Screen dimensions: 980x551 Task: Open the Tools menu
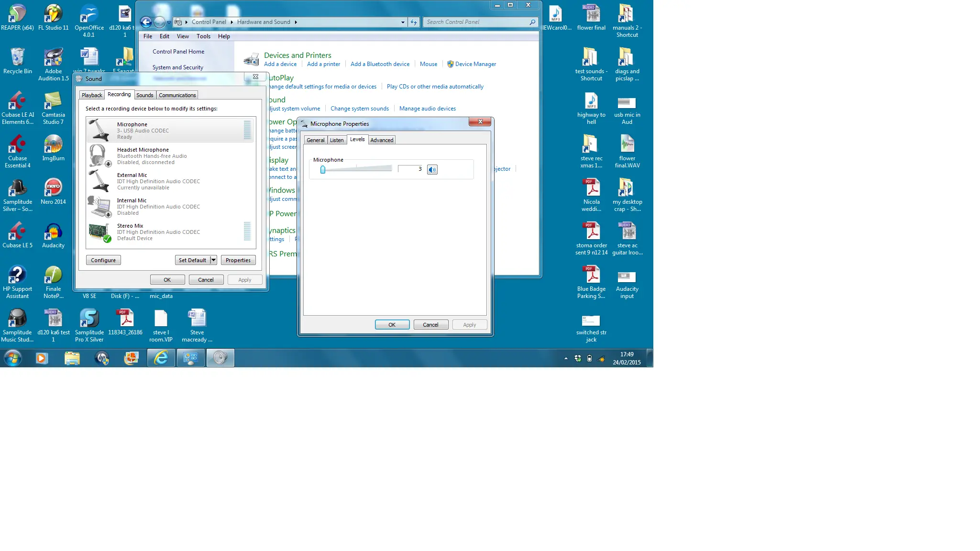[x=203, y=36]
